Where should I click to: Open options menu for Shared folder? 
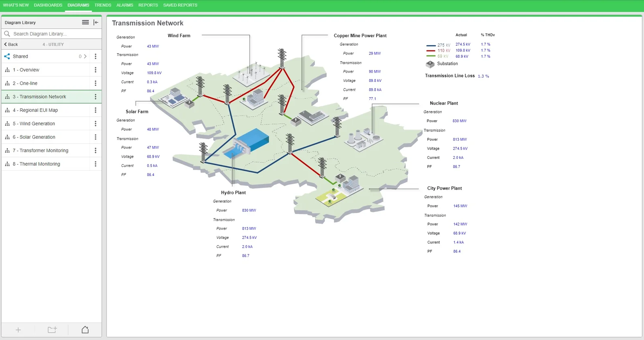point(96,56)
